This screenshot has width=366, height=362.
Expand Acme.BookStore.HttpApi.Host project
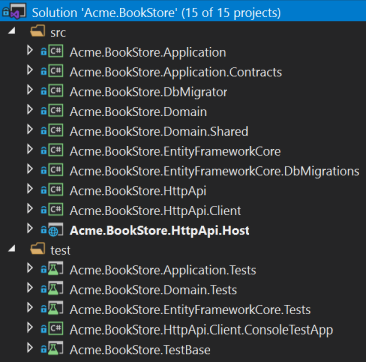tap(30, 228)
